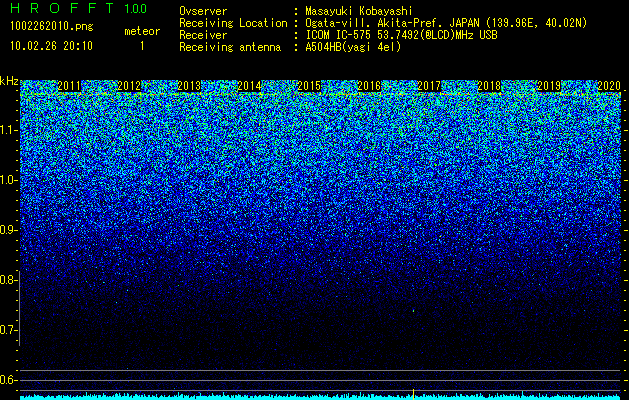This screenshot has height=400, width=629.
Task: Select observer name Masayuki Kobayashi
Action: [359, 11]
